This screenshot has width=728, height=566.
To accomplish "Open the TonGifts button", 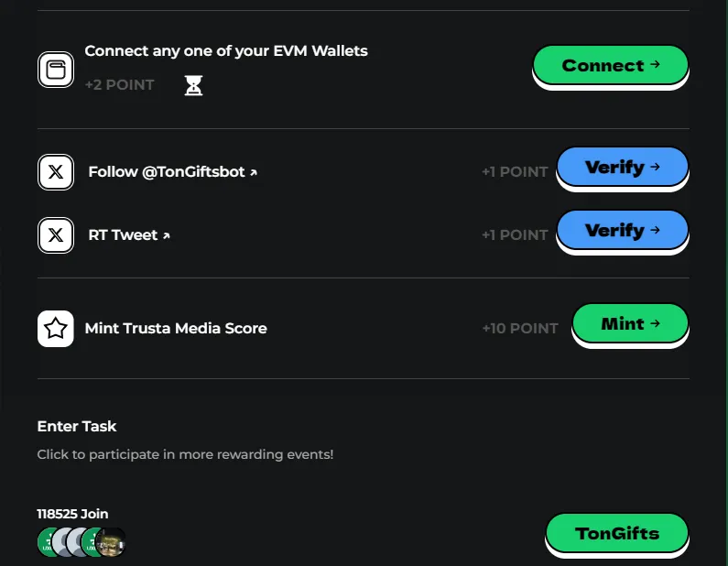I will 616,533.
